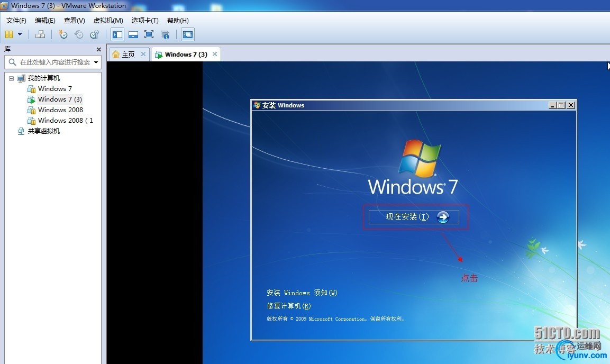Viewport: 610px width, 364px height.
Task: Take a snapshot of this virtual machine
Action: (62, 34)
